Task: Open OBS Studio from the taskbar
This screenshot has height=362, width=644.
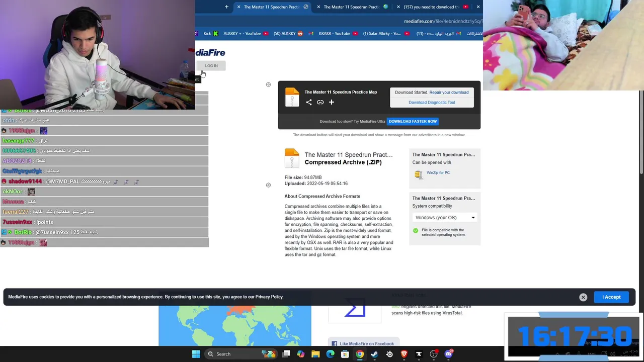Action: pyautogui.click(x=434, y=354)
